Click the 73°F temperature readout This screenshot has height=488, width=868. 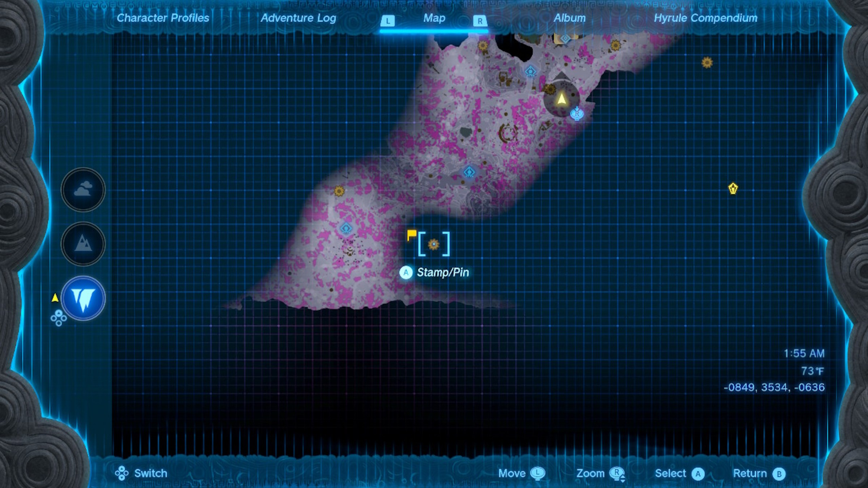coord(812,371)
